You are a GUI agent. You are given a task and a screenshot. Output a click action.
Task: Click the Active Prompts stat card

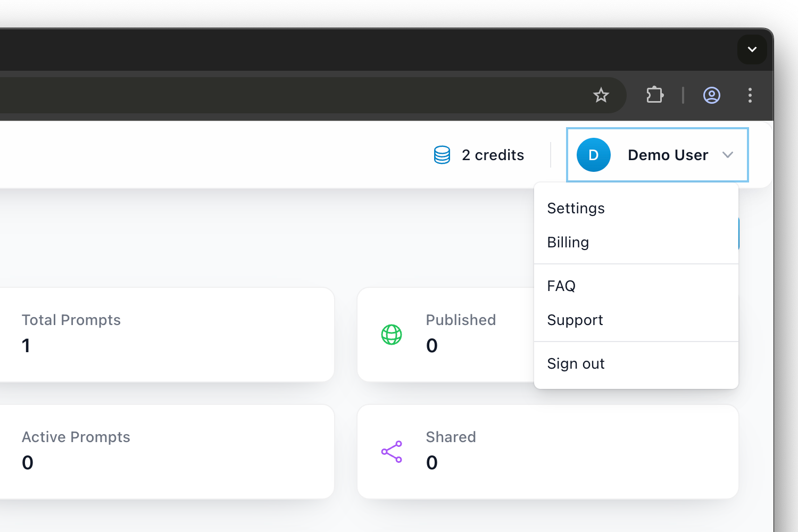tap(160, 451)
